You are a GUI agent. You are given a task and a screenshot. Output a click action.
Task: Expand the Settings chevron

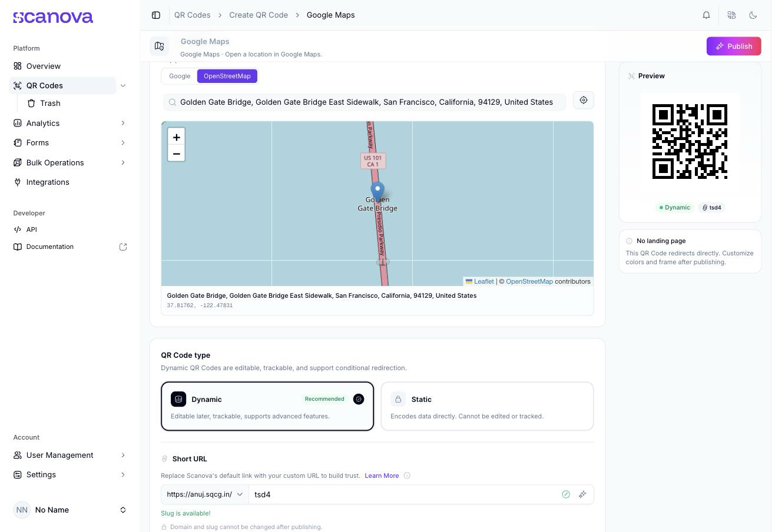(123, 474)
